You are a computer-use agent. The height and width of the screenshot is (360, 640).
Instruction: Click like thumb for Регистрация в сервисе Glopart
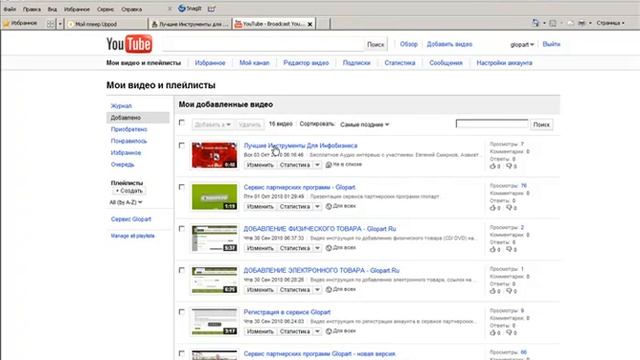click(493, 333)
